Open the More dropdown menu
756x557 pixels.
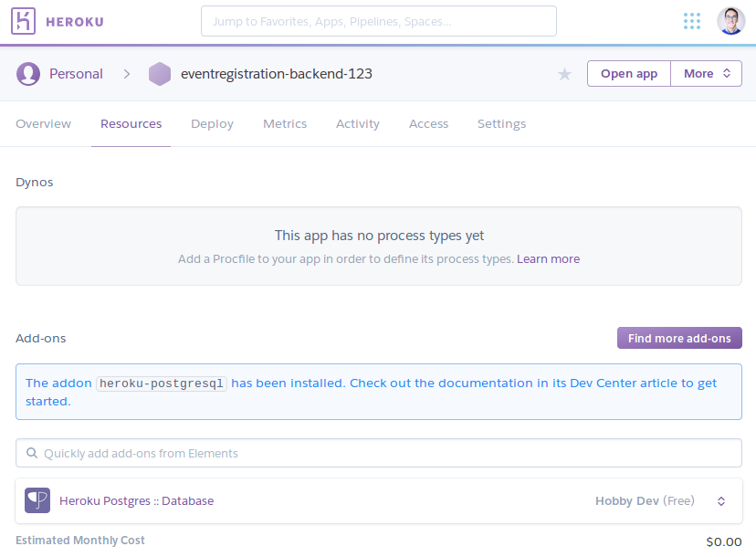707,73
